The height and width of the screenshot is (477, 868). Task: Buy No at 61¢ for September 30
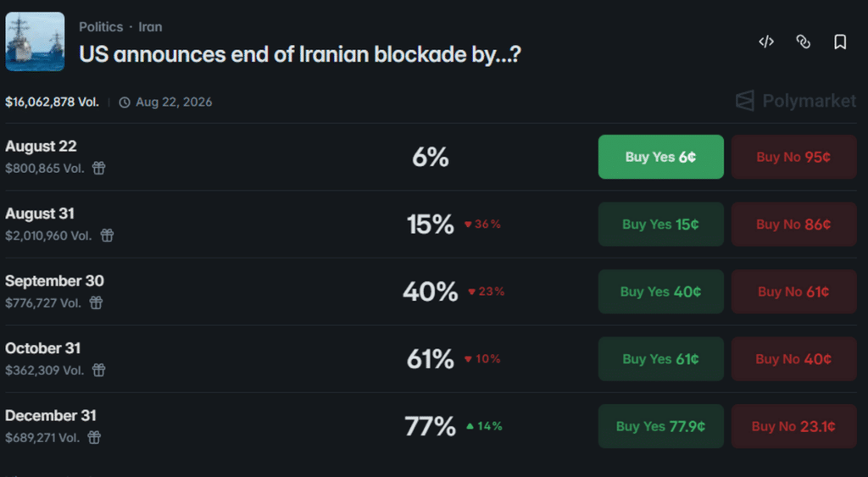[793, 291]
